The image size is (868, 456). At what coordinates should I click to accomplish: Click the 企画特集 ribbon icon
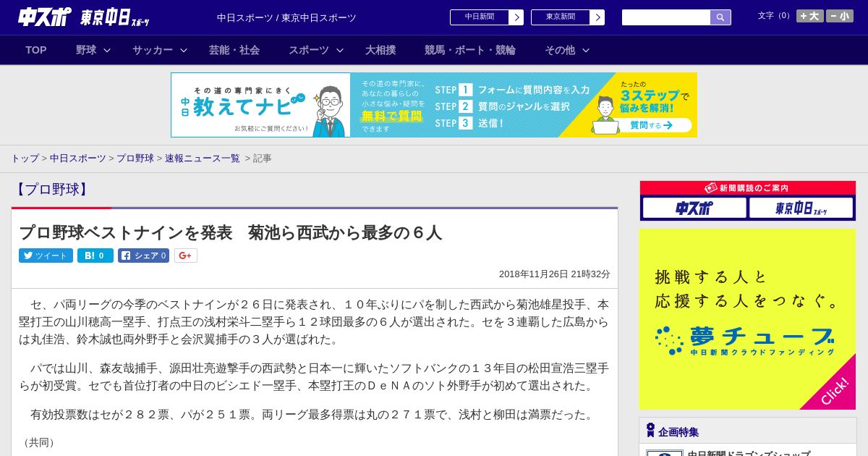tap(650, 431)
